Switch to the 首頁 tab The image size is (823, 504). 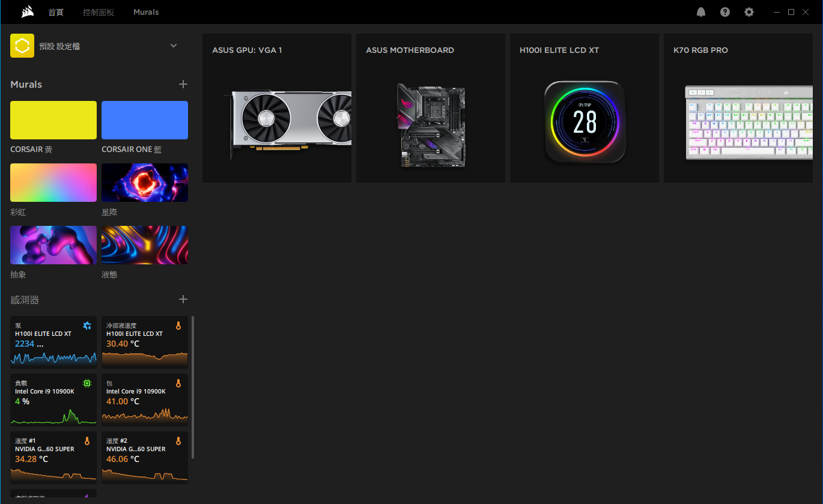click(56, 12)
